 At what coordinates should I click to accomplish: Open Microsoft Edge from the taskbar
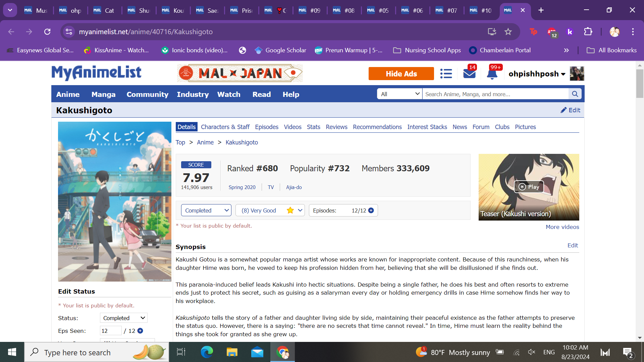pos(207,352)
